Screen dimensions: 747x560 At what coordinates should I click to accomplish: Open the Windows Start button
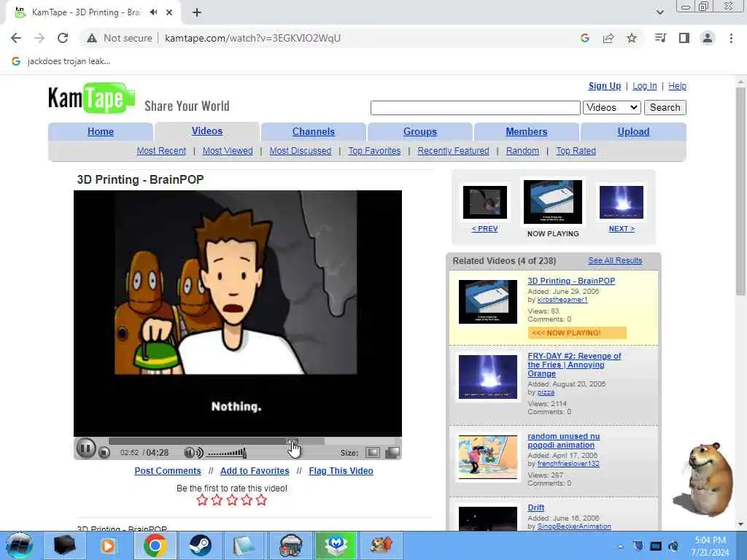(19, 545)
